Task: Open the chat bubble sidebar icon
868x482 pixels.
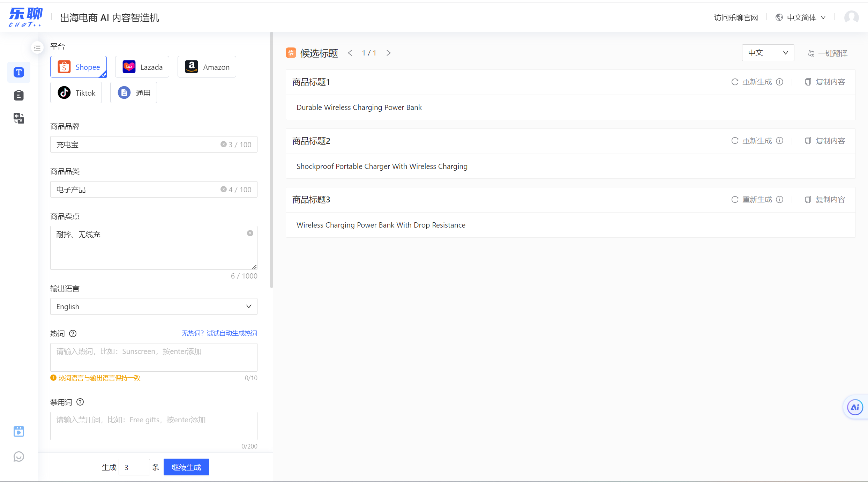Action: pyautogui.click(x=19, y=457)
